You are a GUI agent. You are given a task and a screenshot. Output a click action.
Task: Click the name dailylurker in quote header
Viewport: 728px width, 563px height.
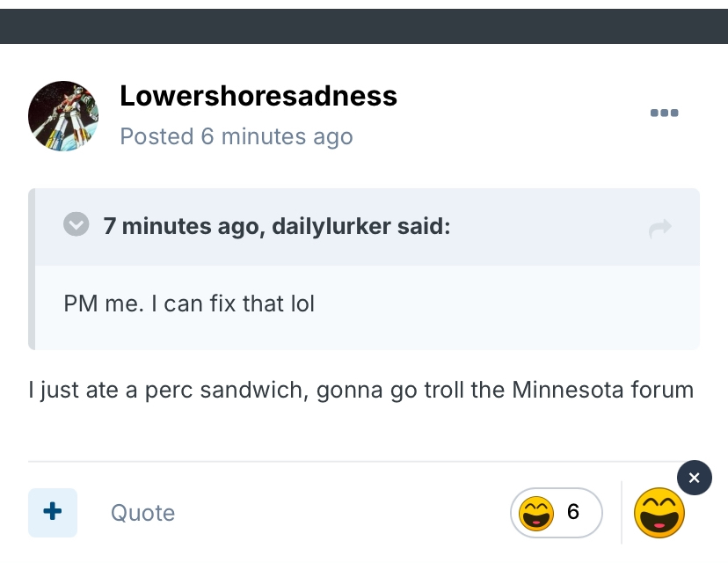331,226
